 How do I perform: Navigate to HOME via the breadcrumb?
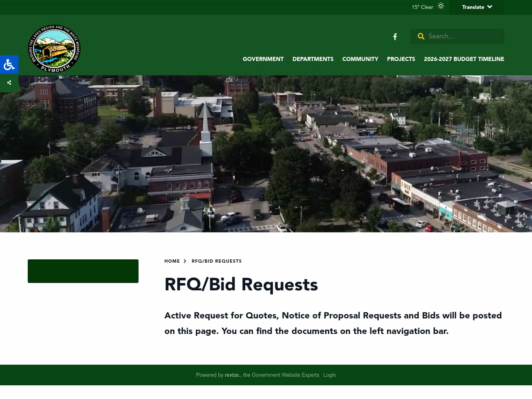point(172,261)
